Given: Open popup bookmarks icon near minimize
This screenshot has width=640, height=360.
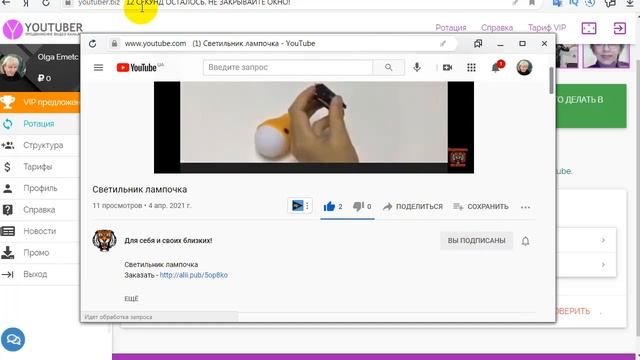Looking at the screenshot, I should tap(478, 43).
